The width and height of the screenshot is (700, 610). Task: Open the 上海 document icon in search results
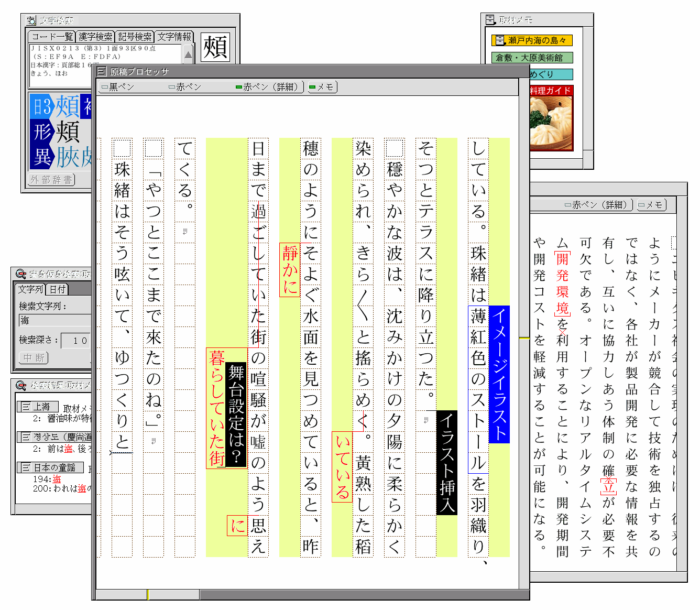pos(25,407)
